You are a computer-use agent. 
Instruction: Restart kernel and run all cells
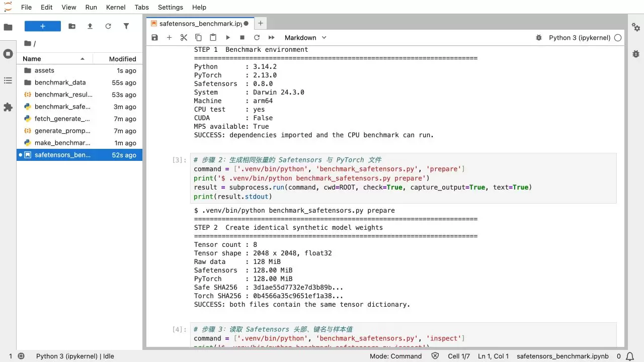[271, 38]
